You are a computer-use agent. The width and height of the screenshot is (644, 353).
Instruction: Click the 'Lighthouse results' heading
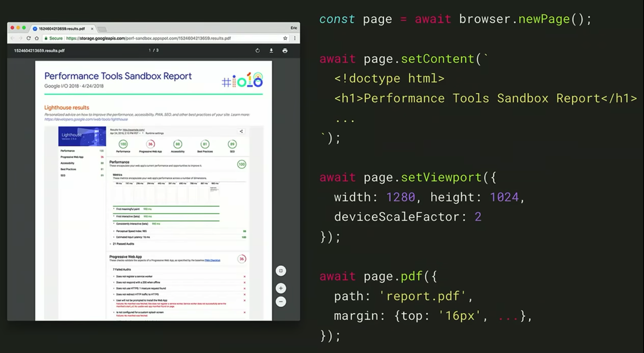pyautogui.click(x=67, y=108)
